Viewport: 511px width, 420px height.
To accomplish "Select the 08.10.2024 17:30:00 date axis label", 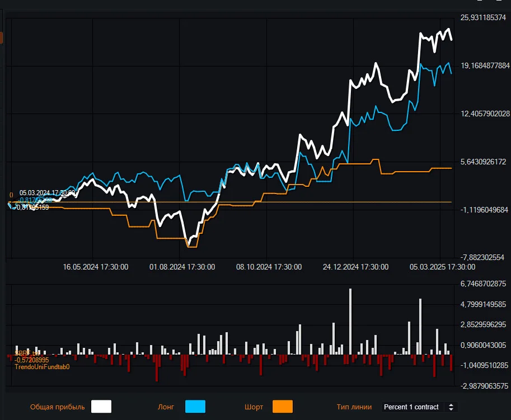I will [x=269, y=267].
